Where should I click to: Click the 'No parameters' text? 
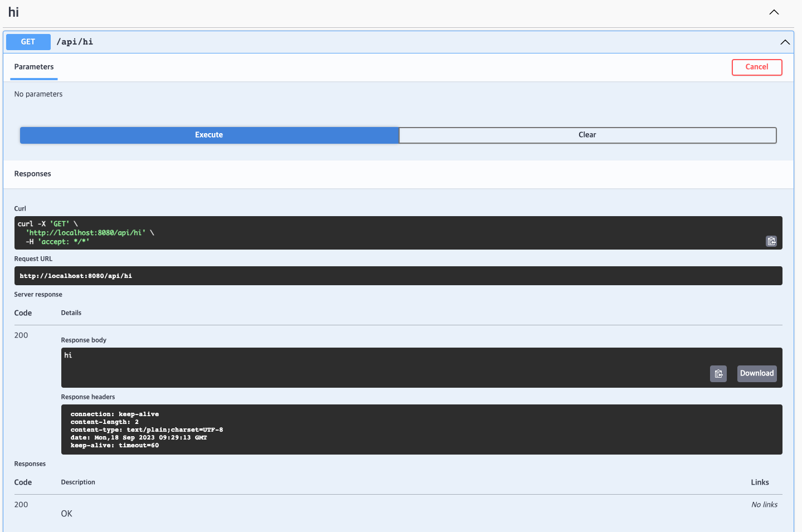pos(38,94)
